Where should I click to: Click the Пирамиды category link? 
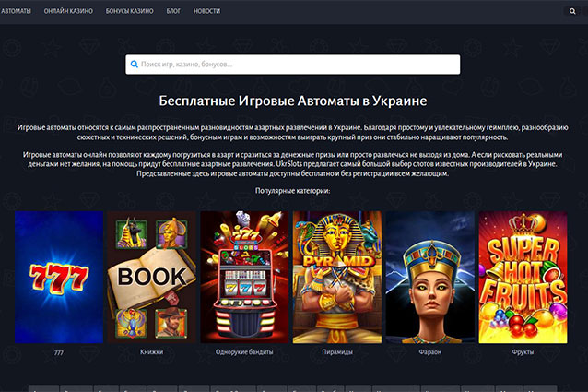pos(337,352)
